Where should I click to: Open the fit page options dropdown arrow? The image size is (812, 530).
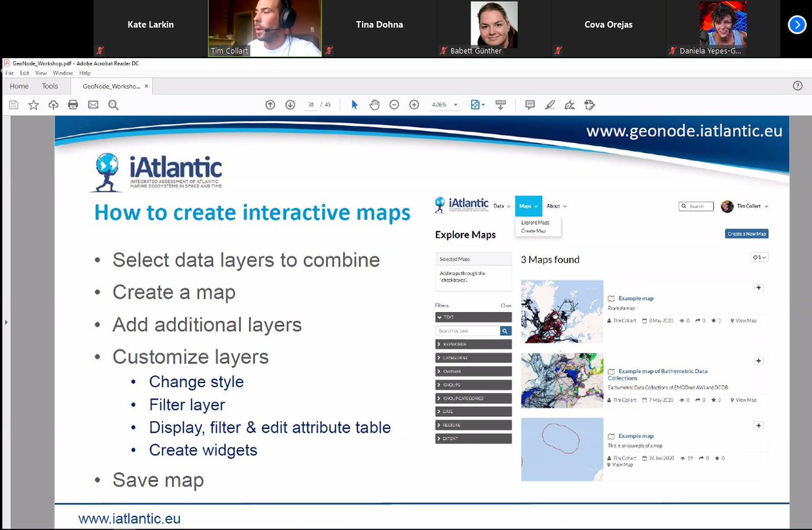coord(482,105)
